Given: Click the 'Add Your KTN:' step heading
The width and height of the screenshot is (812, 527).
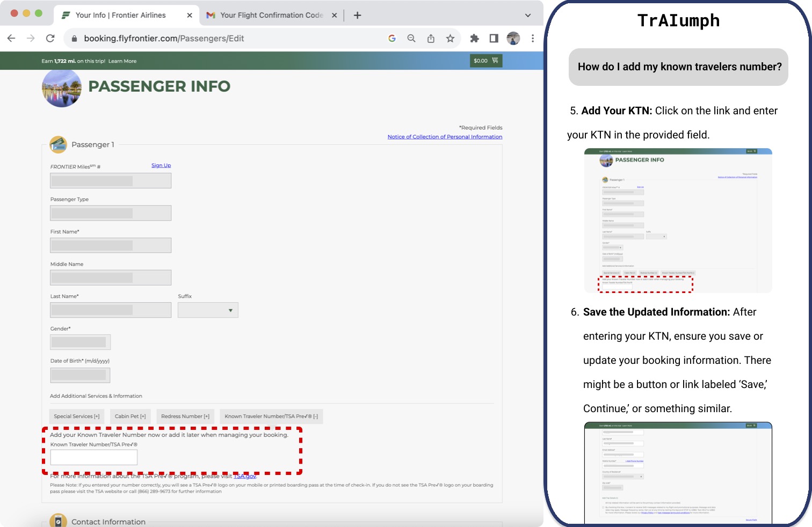Looking at the screenshot, I should 617,111.
